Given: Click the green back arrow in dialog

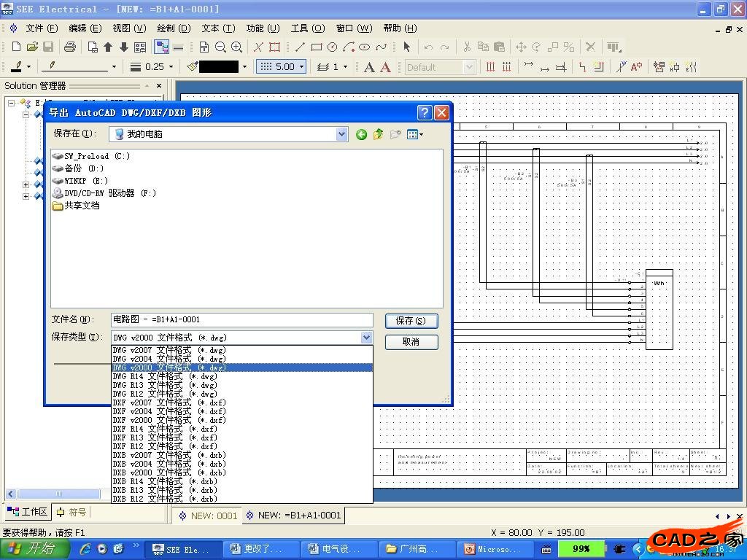Looking at the screenshot, I should tap(361, 134).
